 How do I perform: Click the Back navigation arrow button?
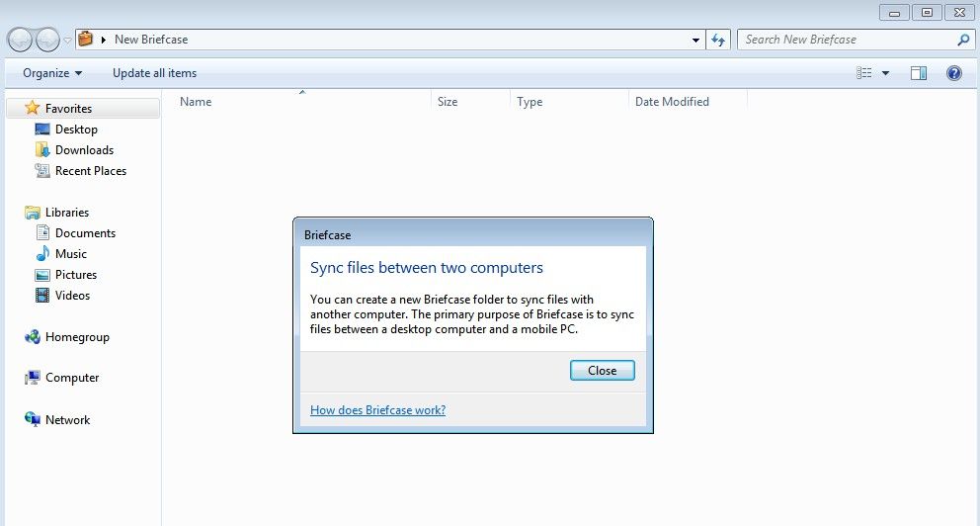(20, 40)
